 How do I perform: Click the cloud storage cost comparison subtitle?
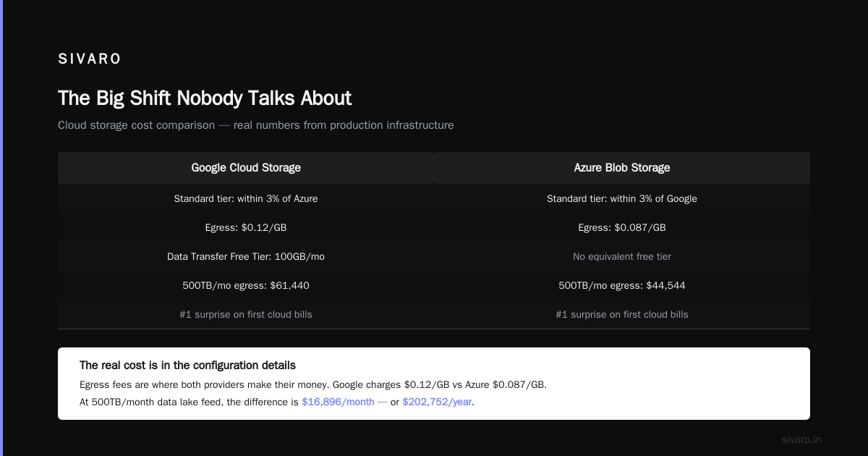pyautogui.click(x=256, y=125)
